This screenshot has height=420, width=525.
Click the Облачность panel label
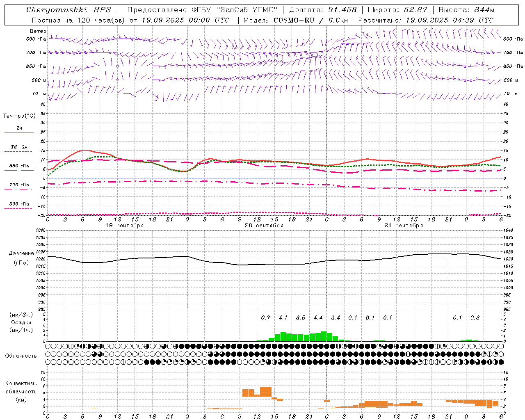(x=21, y=356)
